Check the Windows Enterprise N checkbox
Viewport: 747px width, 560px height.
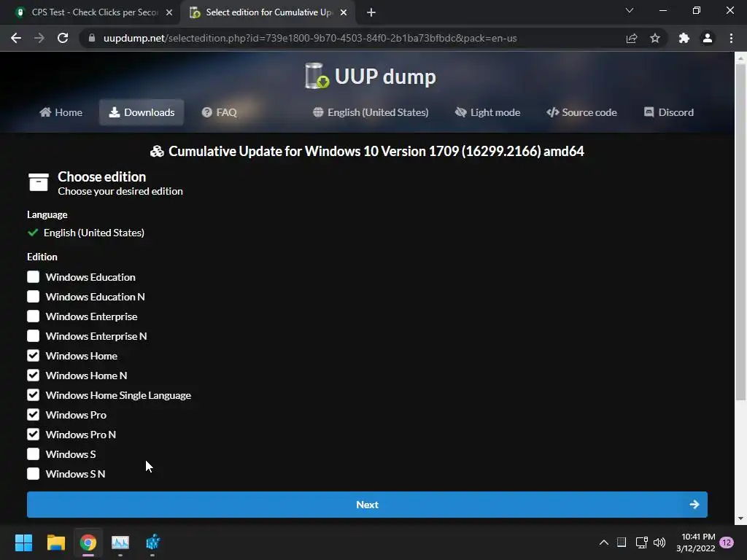(x=33, y=335)
